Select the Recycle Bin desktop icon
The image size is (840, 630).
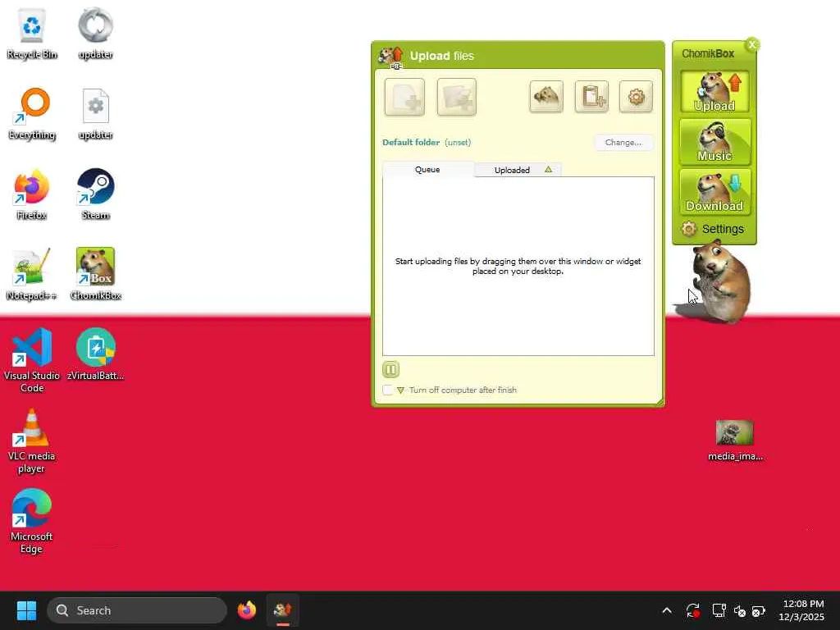pos(32,33)
